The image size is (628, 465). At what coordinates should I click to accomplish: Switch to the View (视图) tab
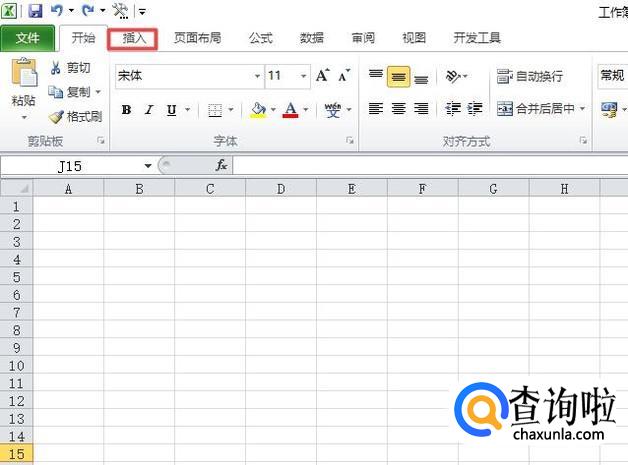click(414, 38)
